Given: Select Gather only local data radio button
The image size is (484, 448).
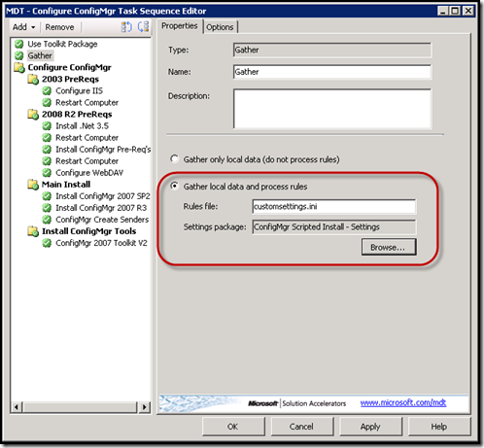Looking at the screenshot, I should point(174,159).
